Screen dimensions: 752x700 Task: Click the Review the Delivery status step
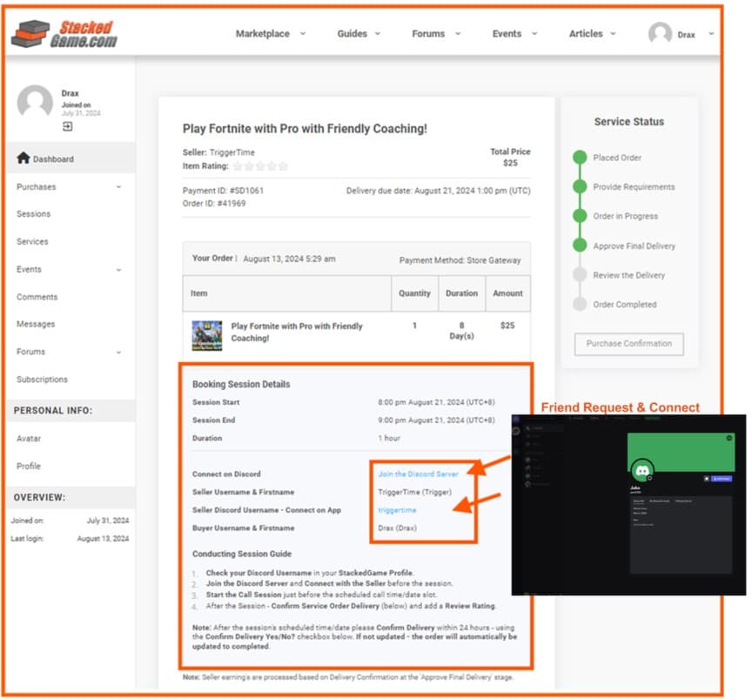pyautogui.click(x=628, y=275)
